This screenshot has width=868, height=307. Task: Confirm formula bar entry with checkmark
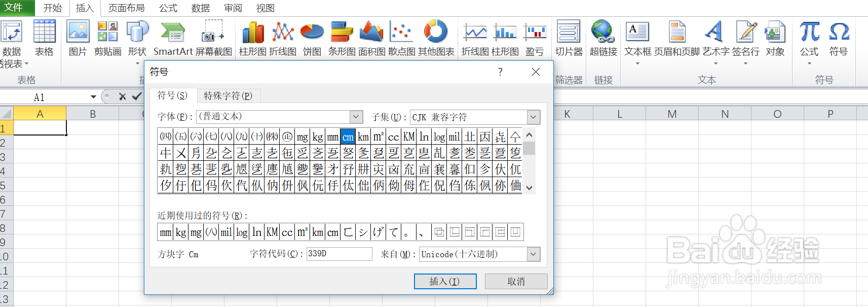[136, 96]
